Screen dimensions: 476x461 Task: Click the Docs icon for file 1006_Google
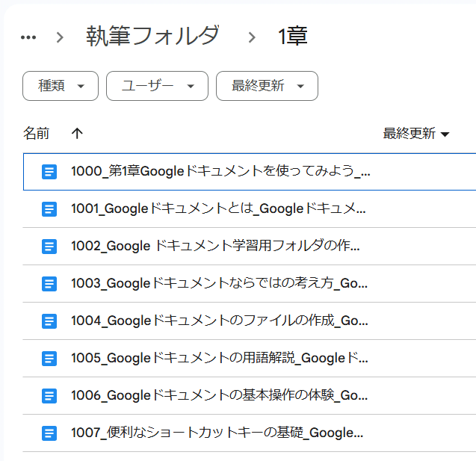49,396
